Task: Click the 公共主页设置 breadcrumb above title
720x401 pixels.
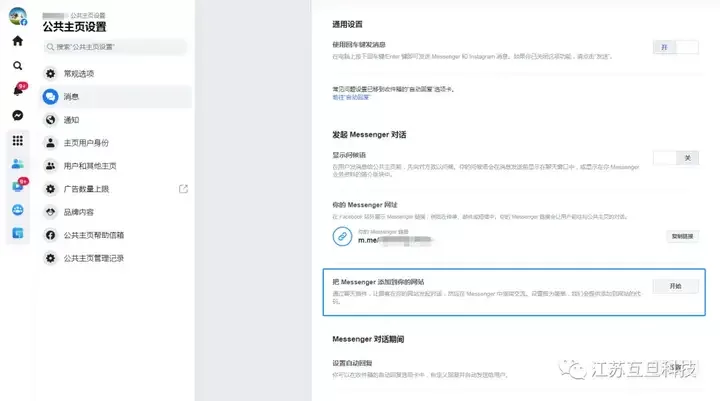Action: [x=88, y=16]
